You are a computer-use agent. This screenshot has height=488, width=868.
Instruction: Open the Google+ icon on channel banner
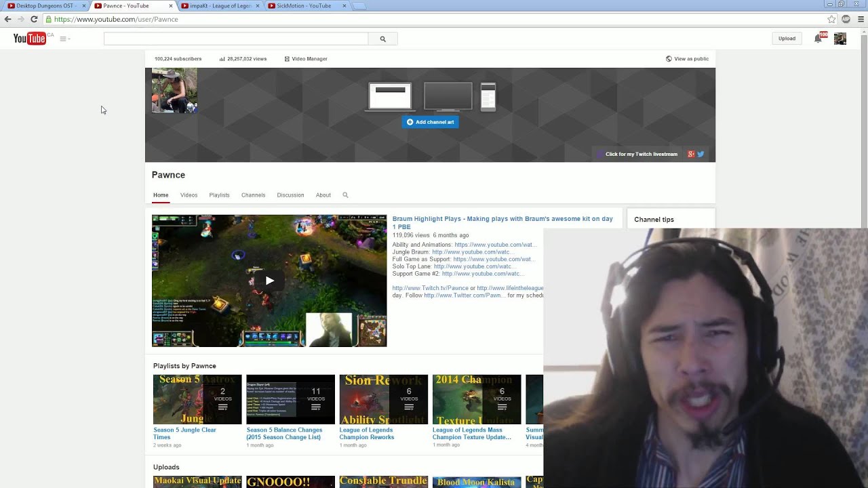691,154
